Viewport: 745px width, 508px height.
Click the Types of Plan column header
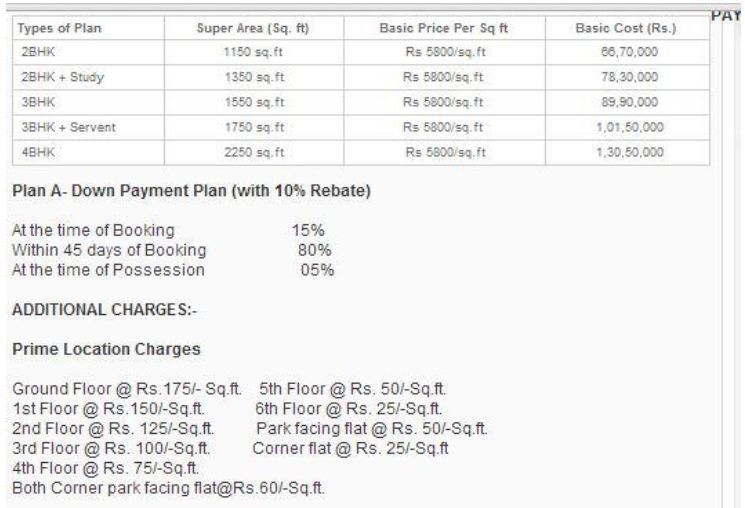pyautogui.click(x=56, y=28)
